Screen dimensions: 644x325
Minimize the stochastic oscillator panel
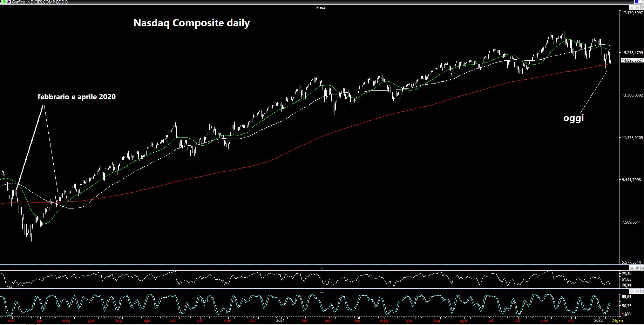[632, 291]
